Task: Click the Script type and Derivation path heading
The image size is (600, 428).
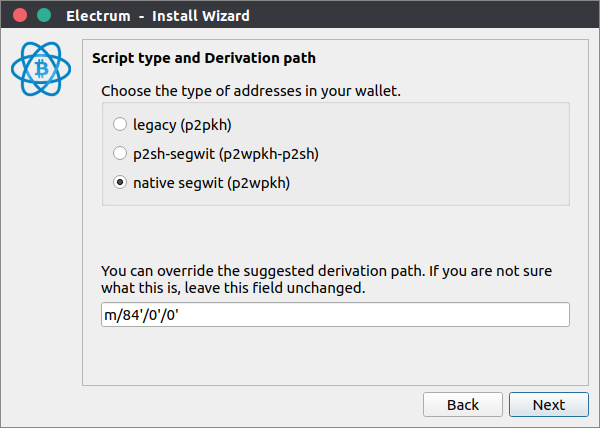Action: (x=204, y=58)
